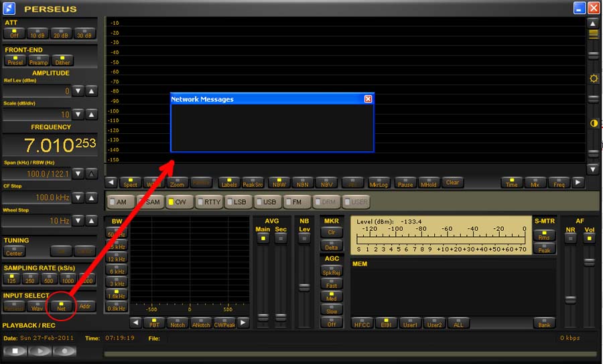Screen dimensions: 603x364
Task: Click the memory Bank button
Action: click(x=544, y=323)
